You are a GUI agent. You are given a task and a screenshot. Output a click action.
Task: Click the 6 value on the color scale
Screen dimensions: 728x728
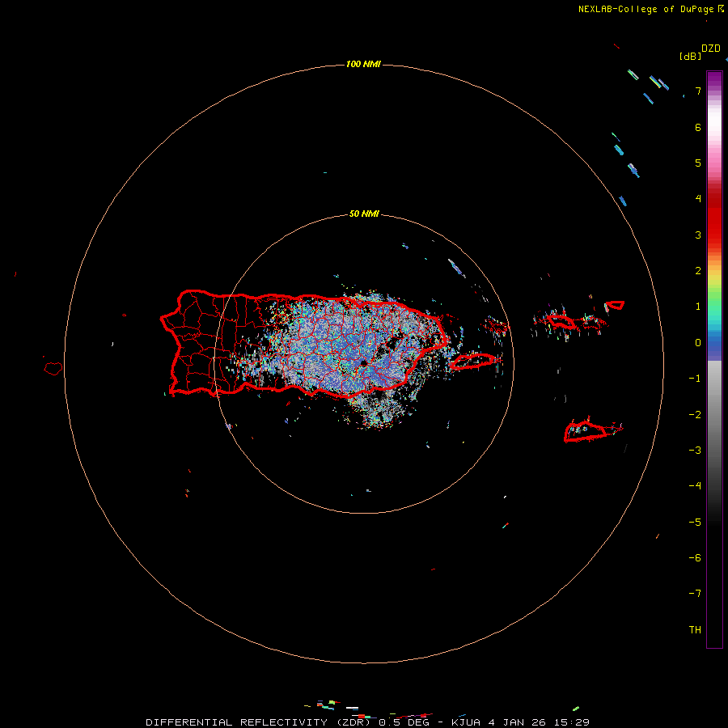[x=698, y=127]
